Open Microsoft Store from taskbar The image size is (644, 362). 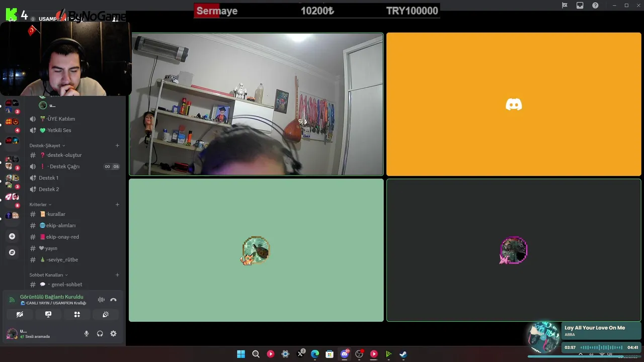[330, 354]
